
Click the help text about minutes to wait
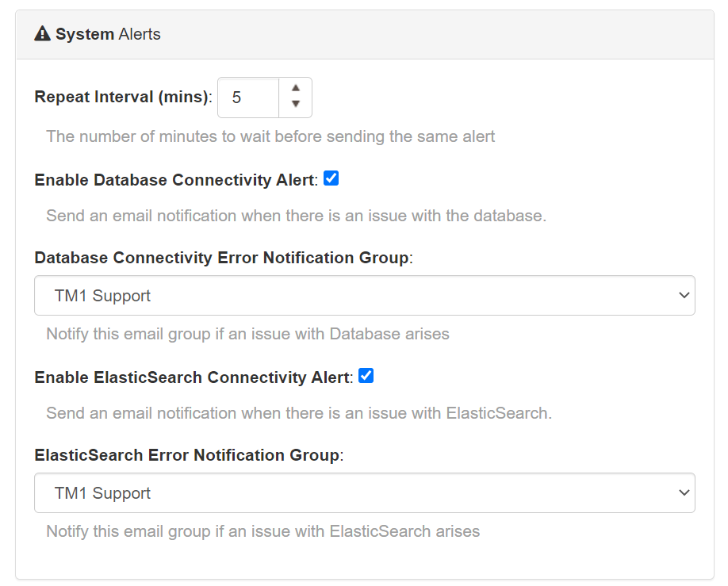click(x=270, y=136)
